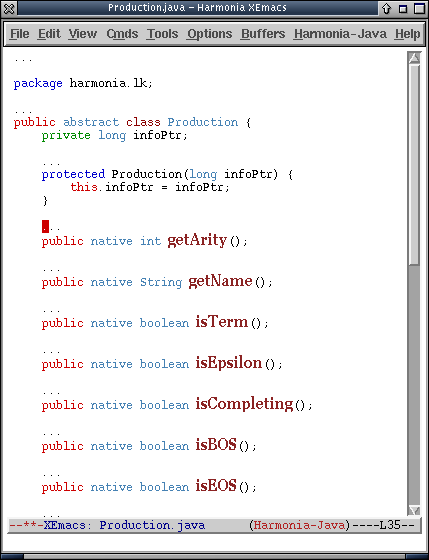Open the Help menu
Viewport: 429px width, 560px height.
coord(408,34)
